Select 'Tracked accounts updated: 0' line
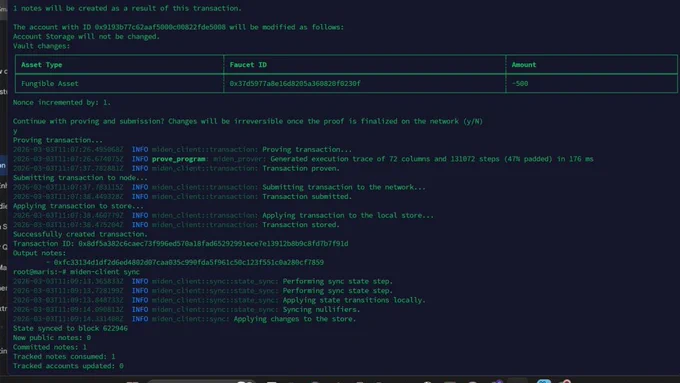This screenshot has height=383, width=680. tap(68, 366)
